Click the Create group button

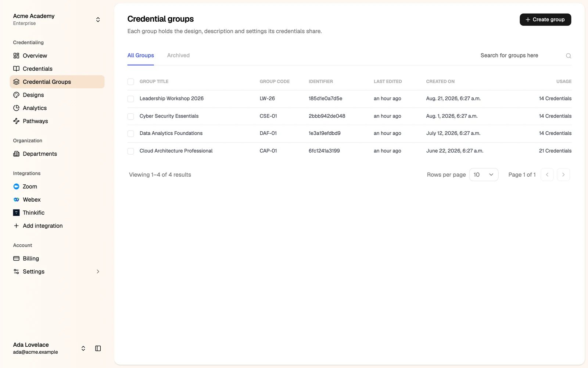pos(545,20)
